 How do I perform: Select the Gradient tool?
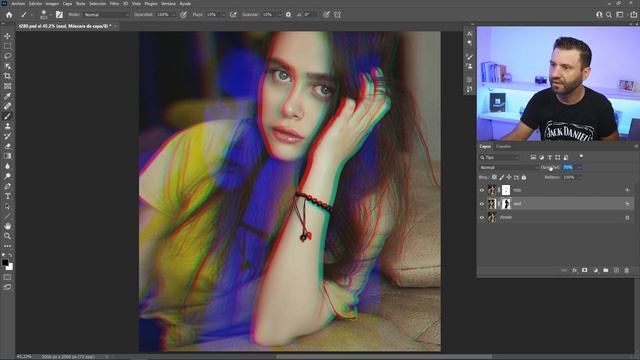click(7, 156)
